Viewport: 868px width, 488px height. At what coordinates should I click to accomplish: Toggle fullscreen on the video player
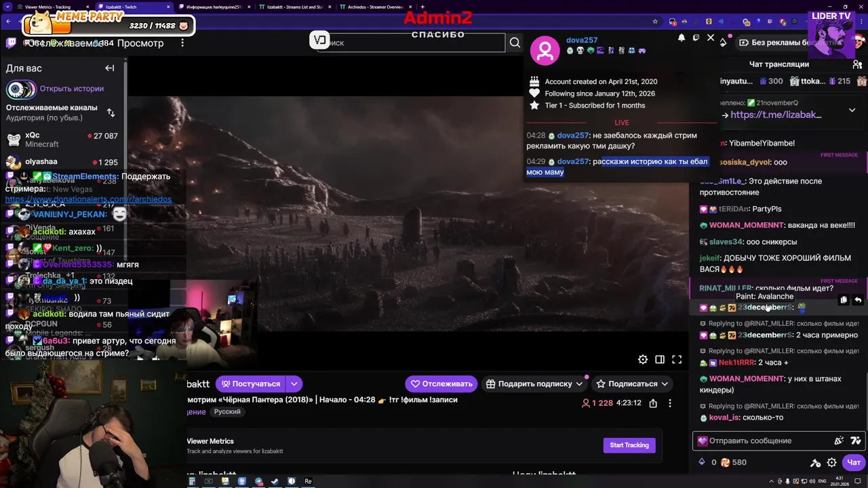coord(677,359)
